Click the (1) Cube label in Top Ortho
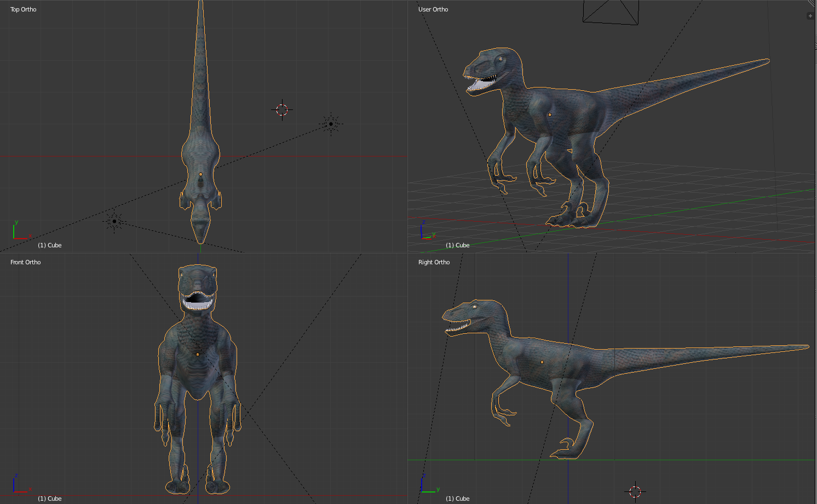817x504 pixels. [50, 245]
